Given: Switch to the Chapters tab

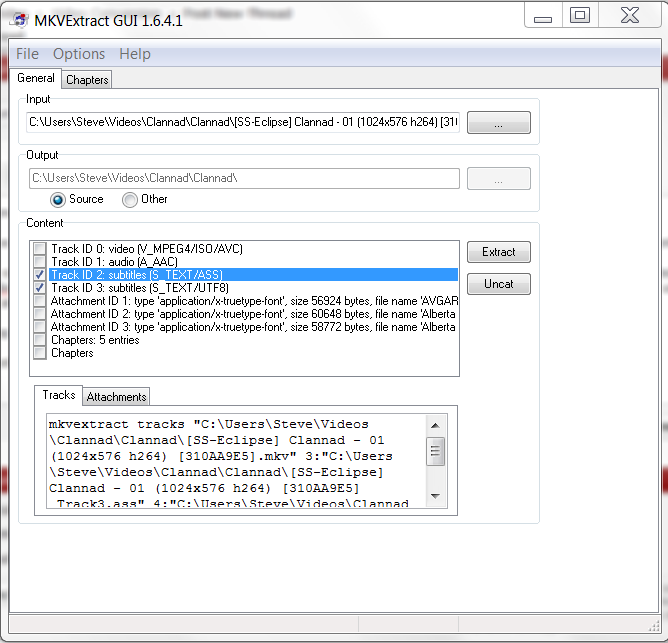Looking at the screenshot, I should pos(87,80).
